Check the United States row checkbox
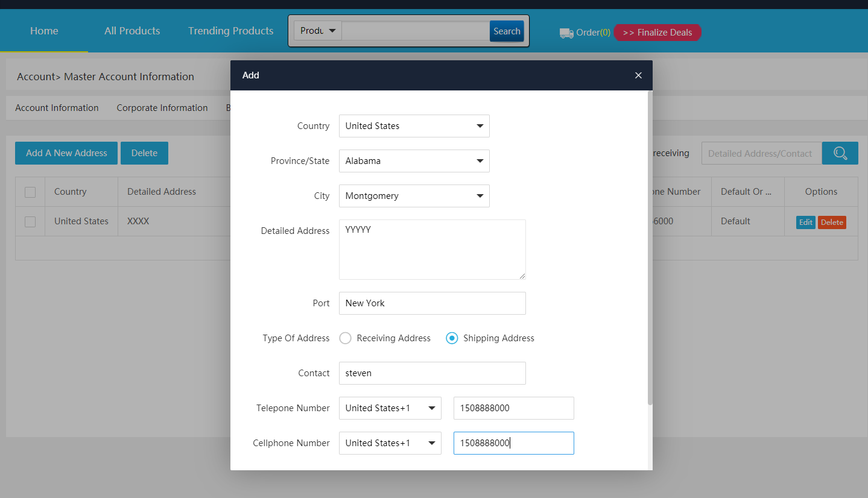Image resolution: width=868 pixels, height=498 pixels. (x=30, y=222)
